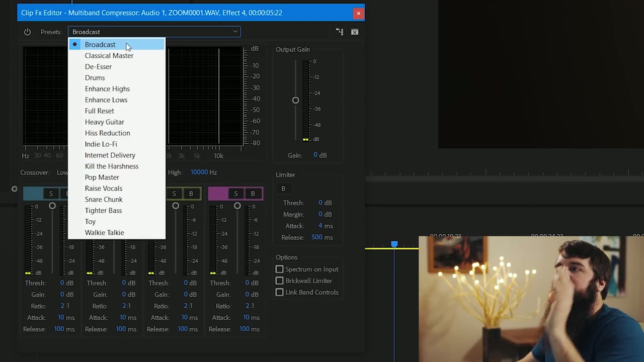644x362 pixels.
Task: Click the fourth band Thresh 0 dB value
Action: click(252, 283)
